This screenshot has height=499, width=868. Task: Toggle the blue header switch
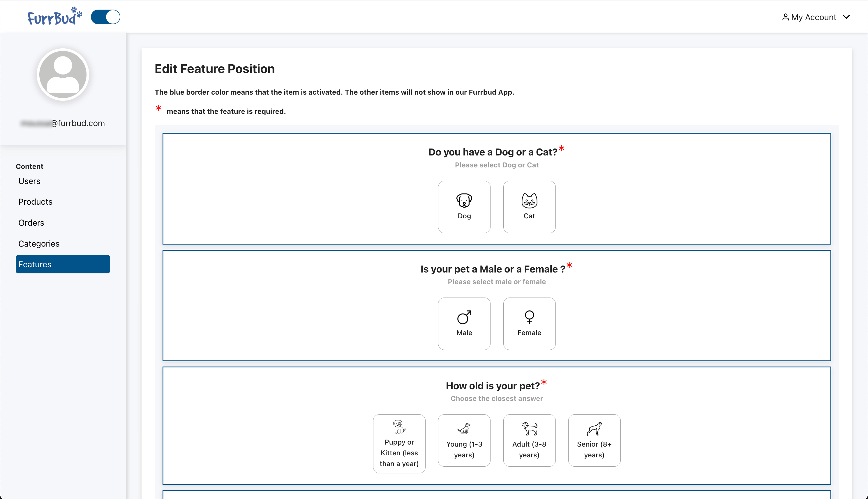click(x=105, y=17)
